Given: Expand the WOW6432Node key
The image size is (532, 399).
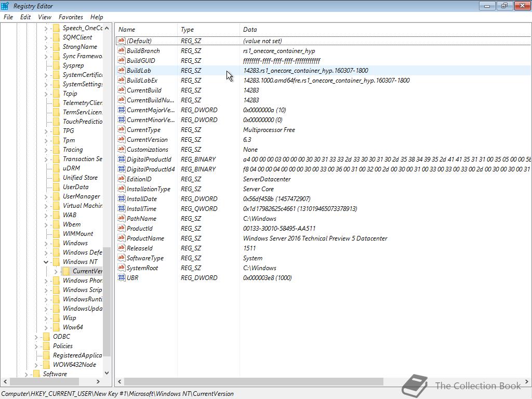Looking at the screenshot, I should 36,365.
